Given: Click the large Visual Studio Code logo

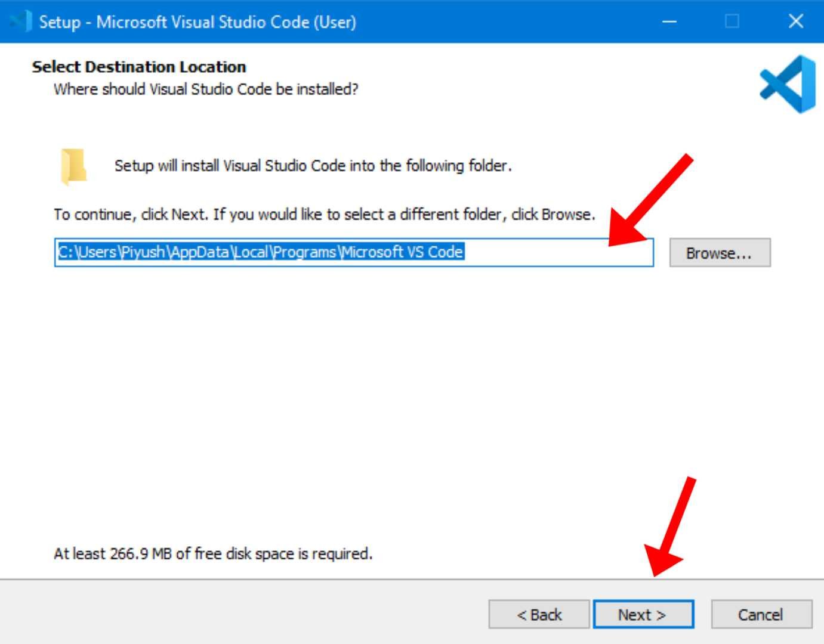Looking at the screenshot, I should pos(788,84).
